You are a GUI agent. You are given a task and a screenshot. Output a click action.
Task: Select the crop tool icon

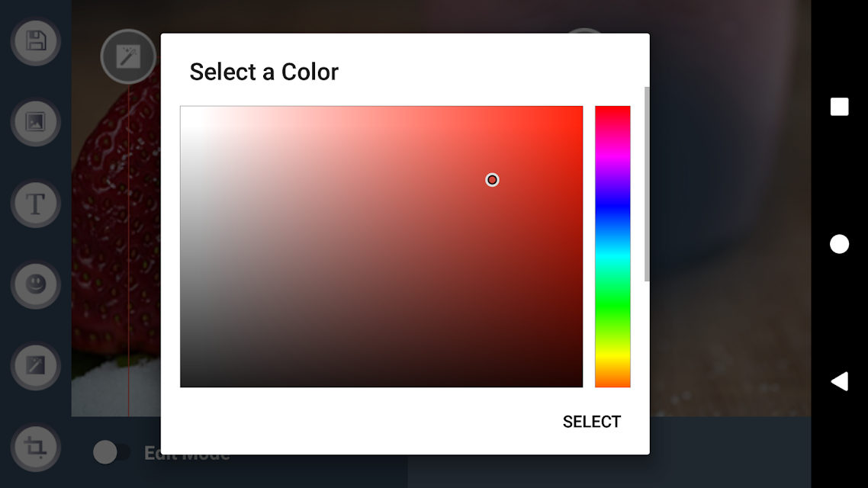[35, 447]
